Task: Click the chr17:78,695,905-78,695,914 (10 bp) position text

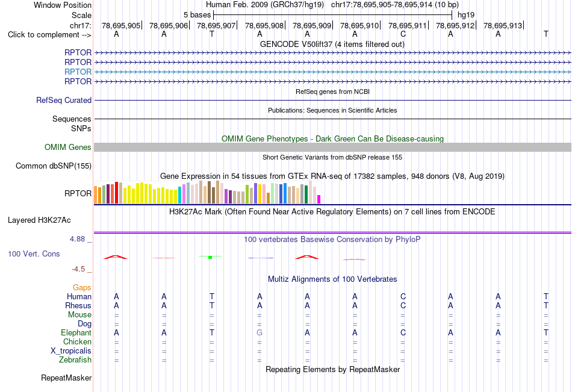Action: tap(395, 5)
